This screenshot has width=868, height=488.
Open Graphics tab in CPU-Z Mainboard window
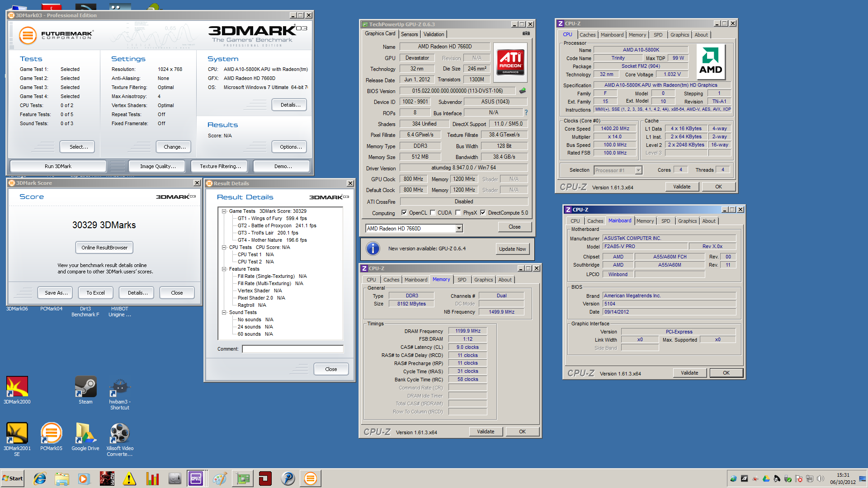(687, 221)
